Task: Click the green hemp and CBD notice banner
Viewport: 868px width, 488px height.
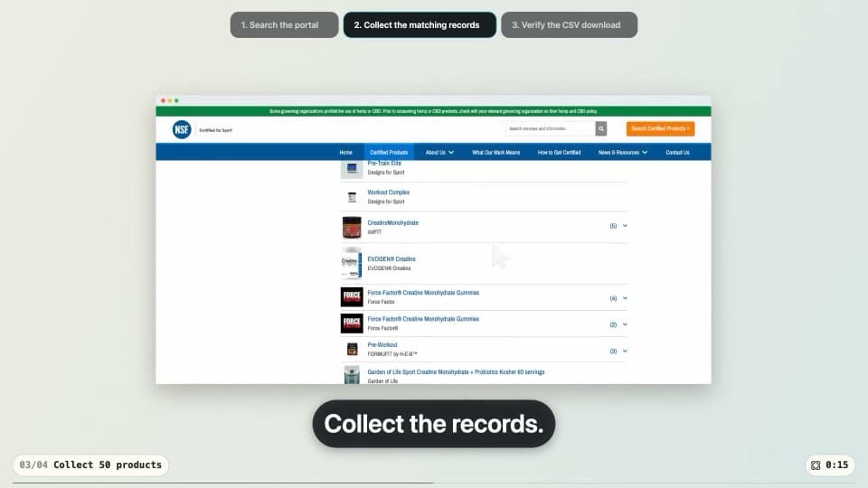Action: 433,111
